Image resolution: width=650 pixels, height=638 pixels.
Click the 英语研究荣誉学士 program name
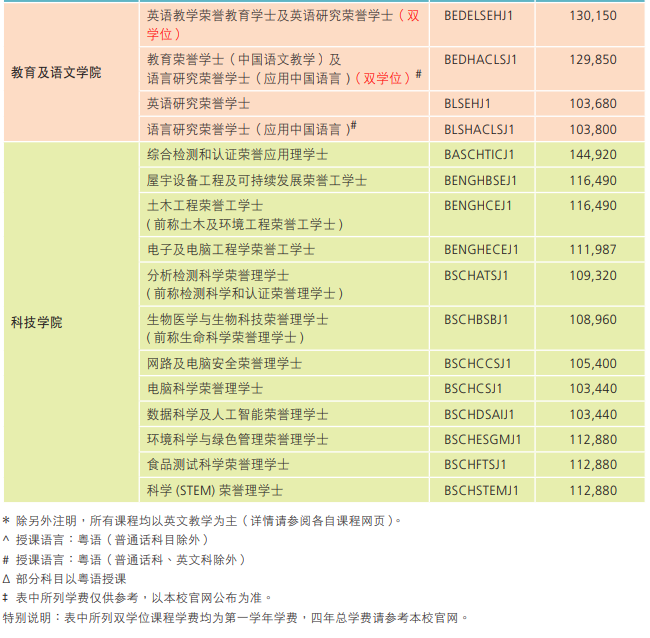198,104
